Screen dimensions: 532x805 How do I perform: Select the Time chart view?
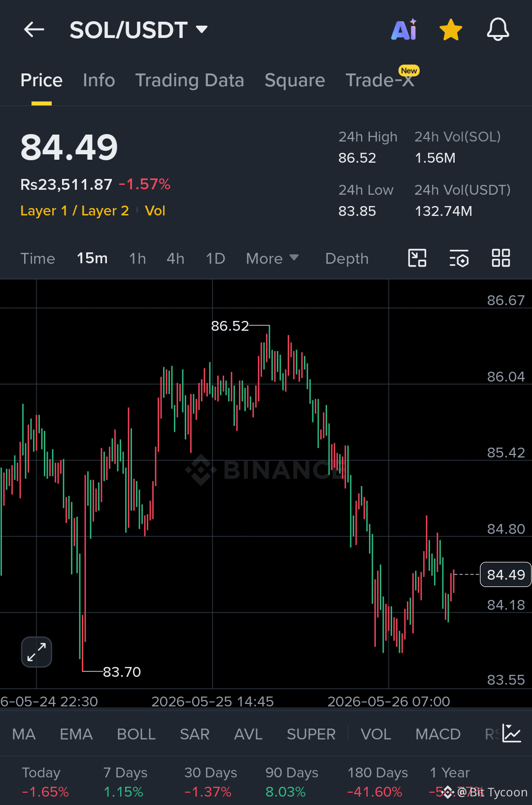pyautogui.click(x=37, y=258)
